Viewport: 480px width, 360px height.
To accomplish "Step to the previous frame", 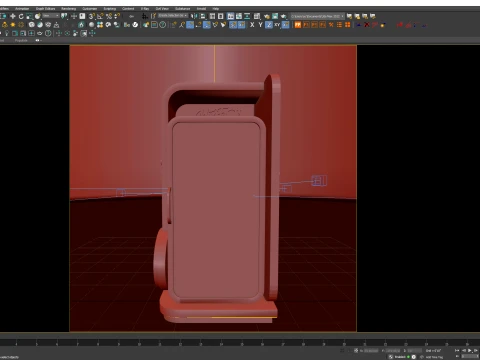I will click(x=464, y=350).
